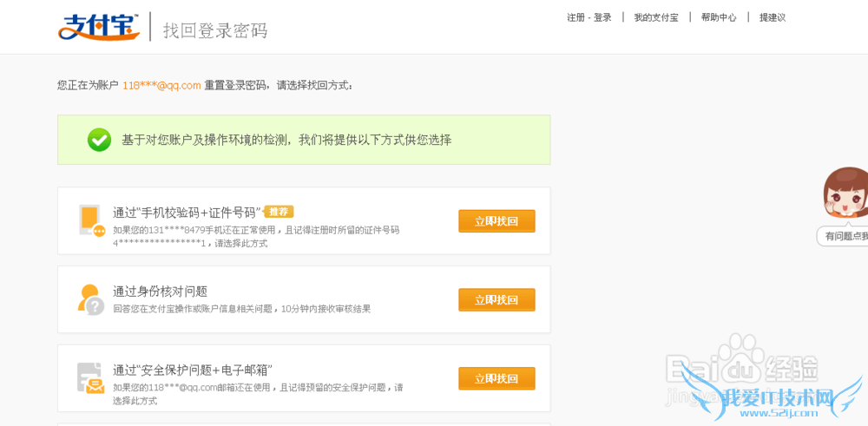
Task: Select the 通过"手机校验码+证件号码" option title
Action: pos(187,213)
